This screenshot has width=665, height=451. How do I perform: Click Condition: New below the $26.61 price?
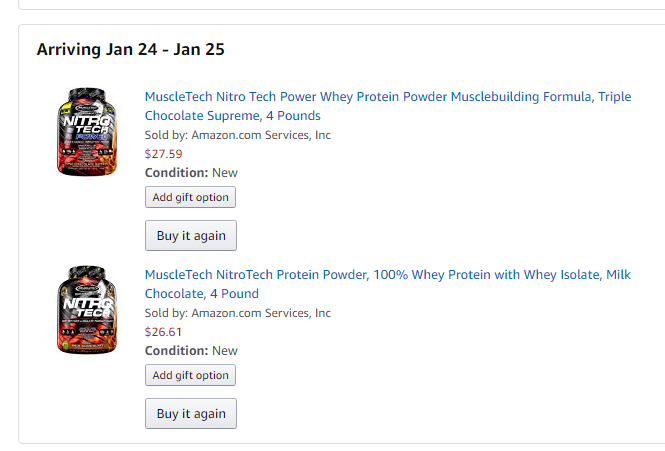point(191,351)
